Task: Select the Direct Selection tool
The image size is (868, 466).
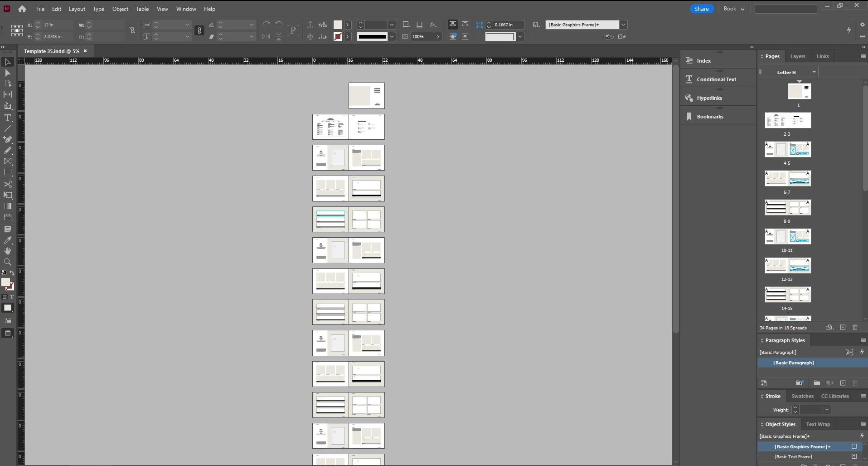Action: 8,73
